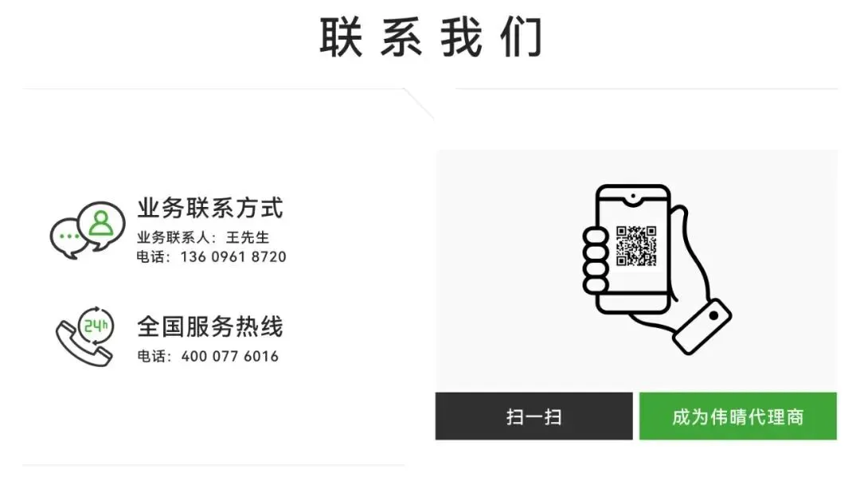Click hotline number 400 077 6016

[x=230, y=357]
